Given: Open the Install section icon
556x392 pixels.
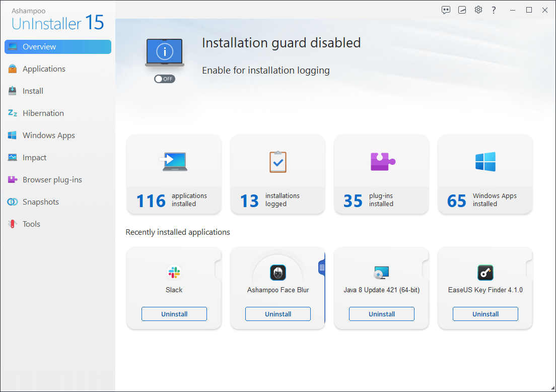Looking at the screenshot, I should tap(14, 91).
